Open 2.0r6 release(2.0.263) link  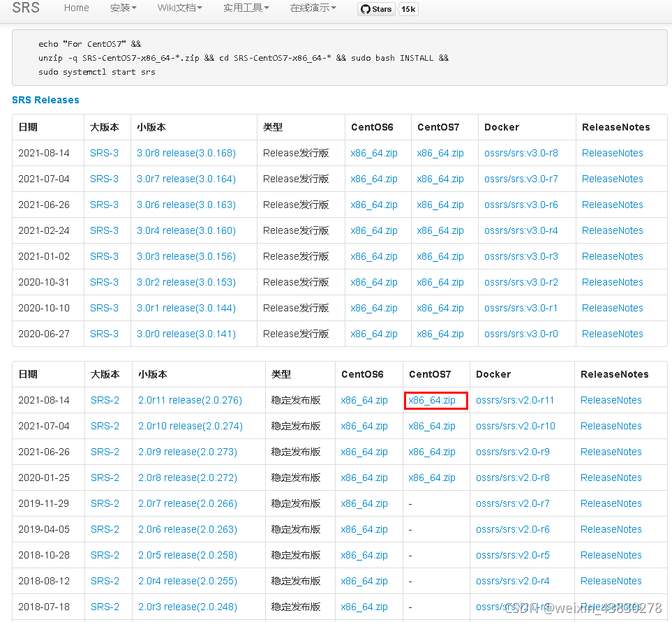(x=187, y=529)
